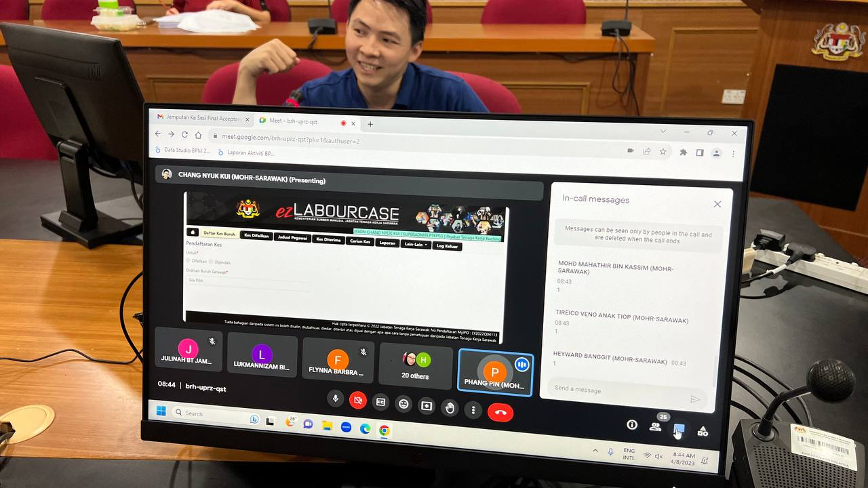Click the Windows Start button

click(x=161, y=411)
